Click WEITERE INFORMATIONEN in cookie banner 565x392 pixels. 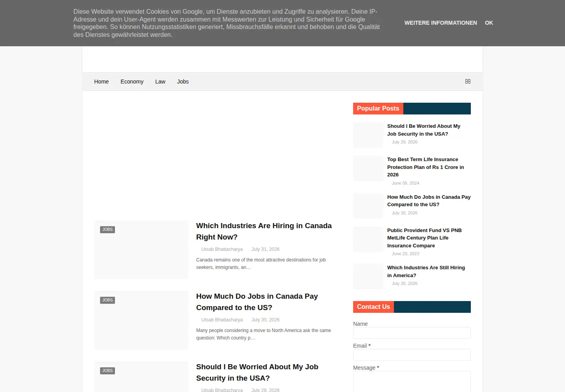point(441,23)
